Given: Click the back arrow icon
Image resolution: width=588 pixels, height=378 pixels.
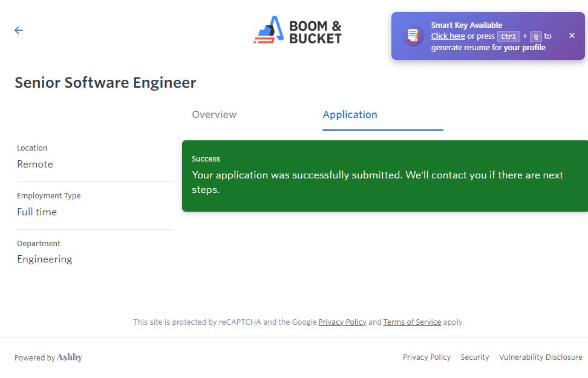Looking at the screenshot, I should tap(19, 30).
